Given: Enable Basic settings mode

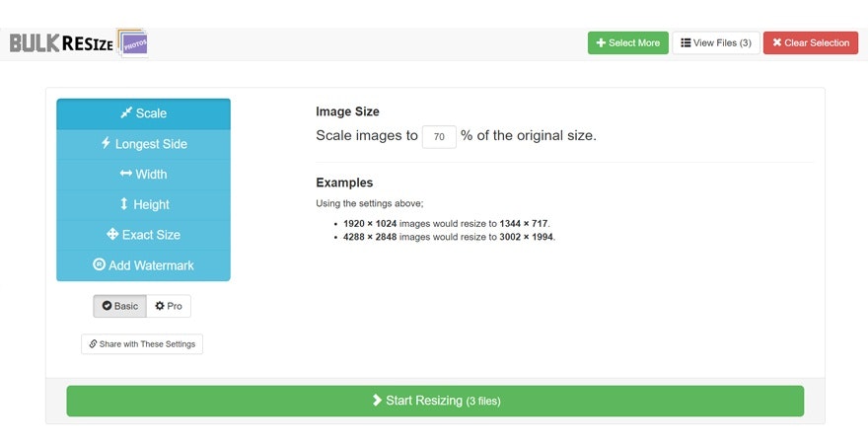Looking at the screenshot, I should (x=120, y=306).
